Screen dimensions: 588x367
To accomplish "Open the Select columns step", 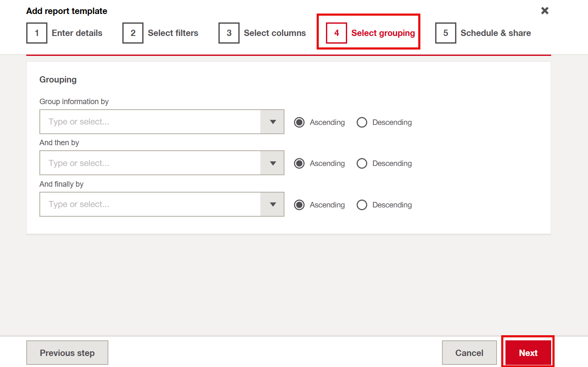I will 274,33.
